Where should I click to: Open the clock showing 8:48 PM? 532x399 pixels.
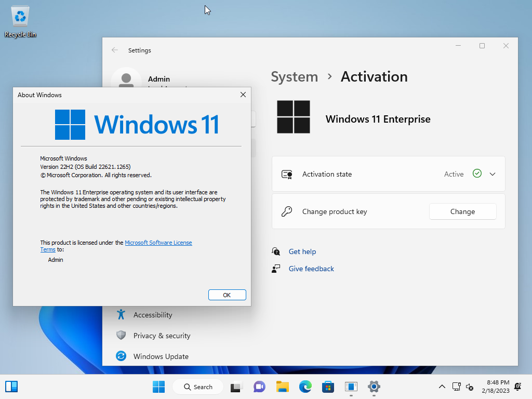pyautogui.click(x=495, y=387)
